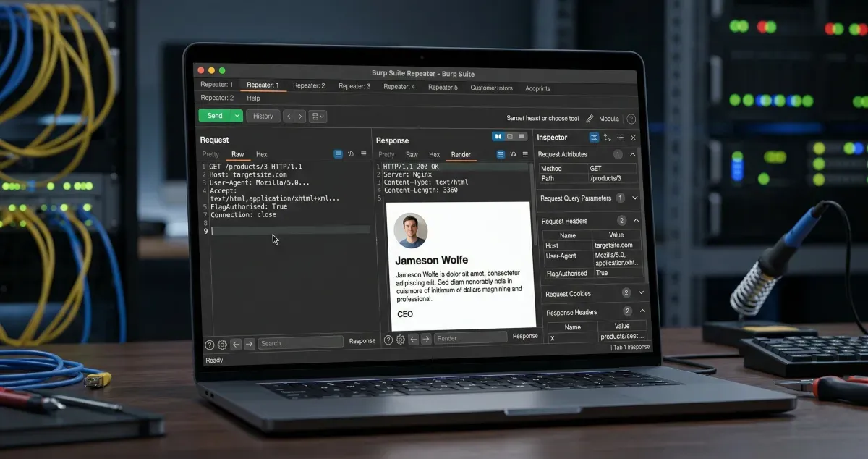Click the Request Search input field
Image resolution: width=868 pixels, height=459 pixels.
300,343
